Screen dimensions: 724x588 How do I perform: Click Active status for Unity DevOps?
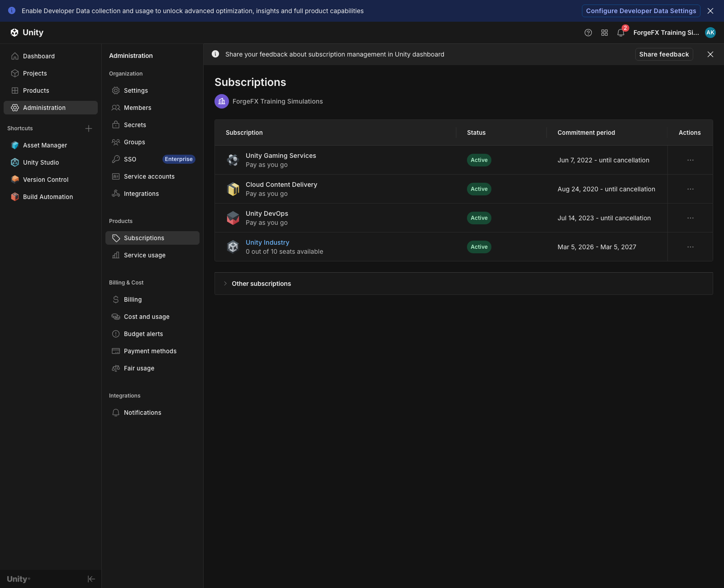click(479, 218)
